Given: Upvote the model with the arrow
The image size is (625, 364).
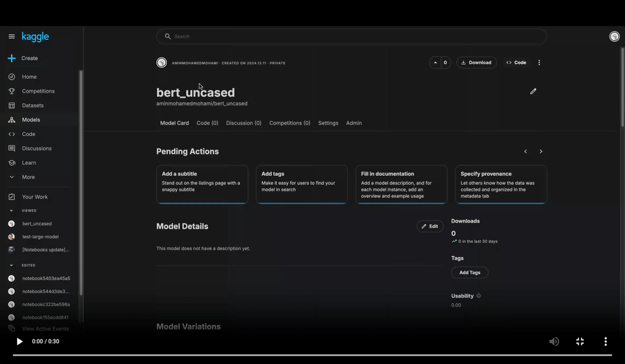Looking at the screenshot, I should (x=435, y=63).
